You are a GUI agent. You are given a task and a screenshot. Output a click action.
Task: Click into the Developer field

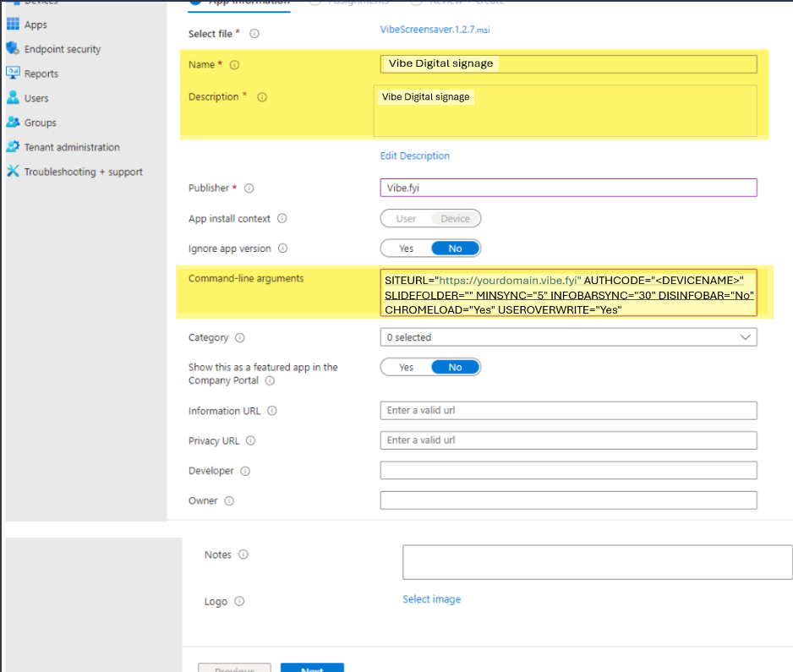coord(568,470)
